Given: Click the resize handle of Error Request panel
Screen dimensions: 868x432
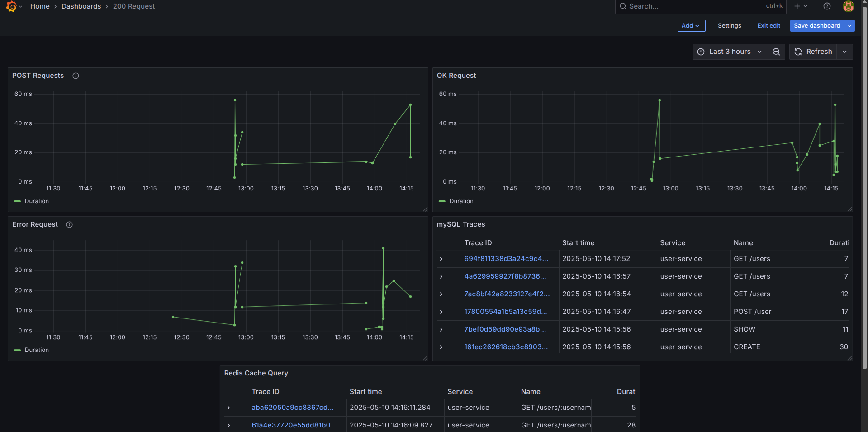Looking at the screenshot, I should [x=425, y=358].
